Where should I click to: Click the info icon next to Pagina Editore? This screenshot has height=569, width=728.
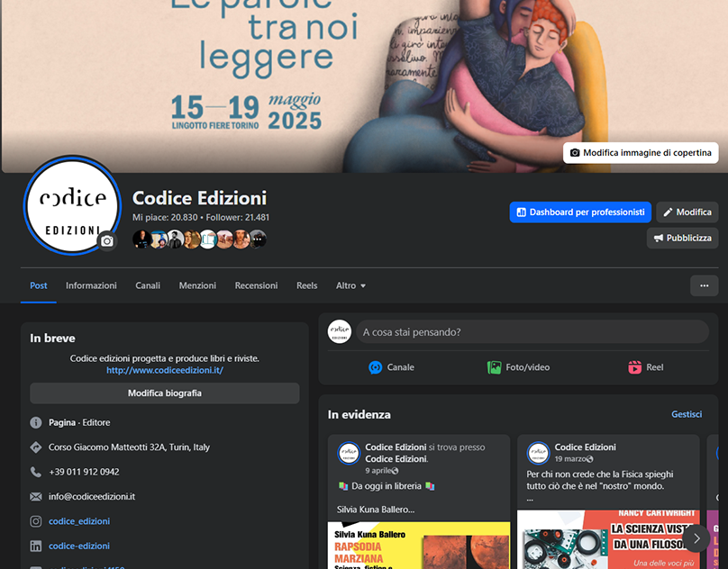tap(36, 422)
